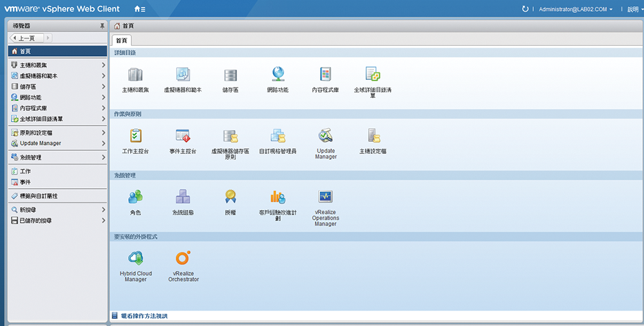Click the 觀看操作方法視訊 film icon
Image resolution: width=644 pixels, height=326 pixels.
(x=115, y=316)
